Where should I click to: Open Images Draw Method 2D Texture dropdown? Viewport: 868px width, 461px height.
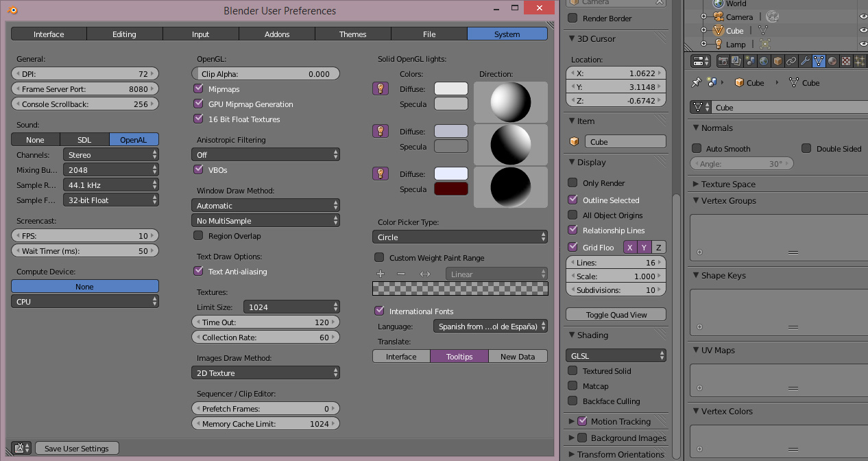pos(265,373)
